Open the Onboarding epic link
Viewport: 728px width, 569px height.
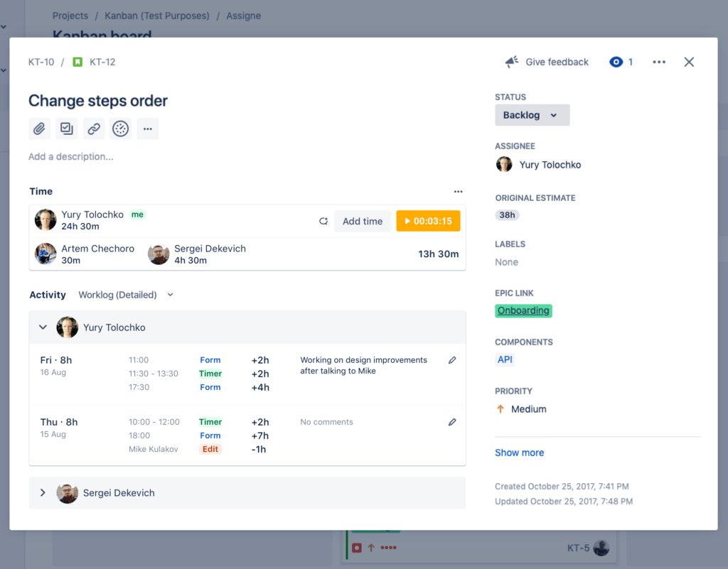(523, 310)
